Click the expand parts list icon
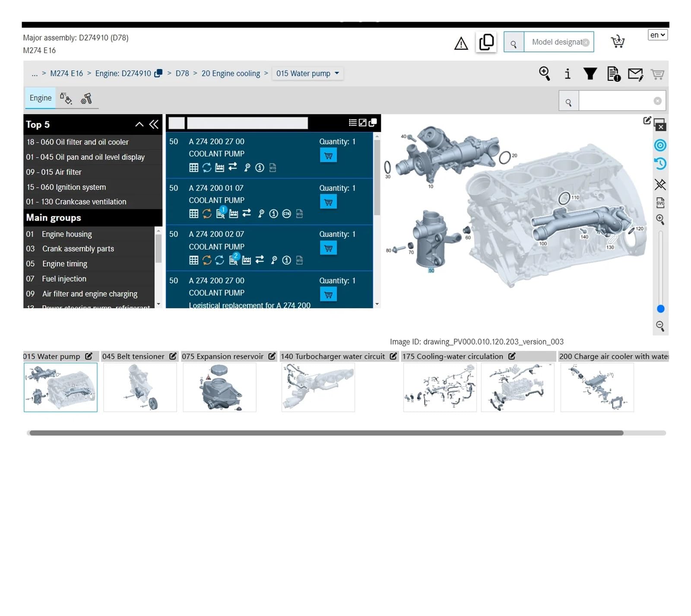 point(362,123)
